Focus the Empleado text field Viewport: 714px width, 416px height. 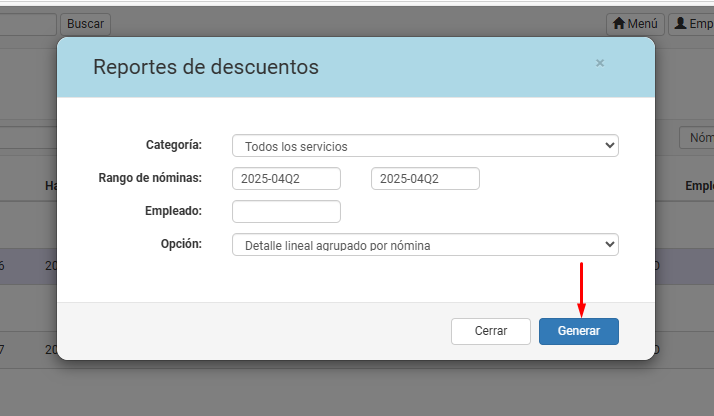(286, 212)
